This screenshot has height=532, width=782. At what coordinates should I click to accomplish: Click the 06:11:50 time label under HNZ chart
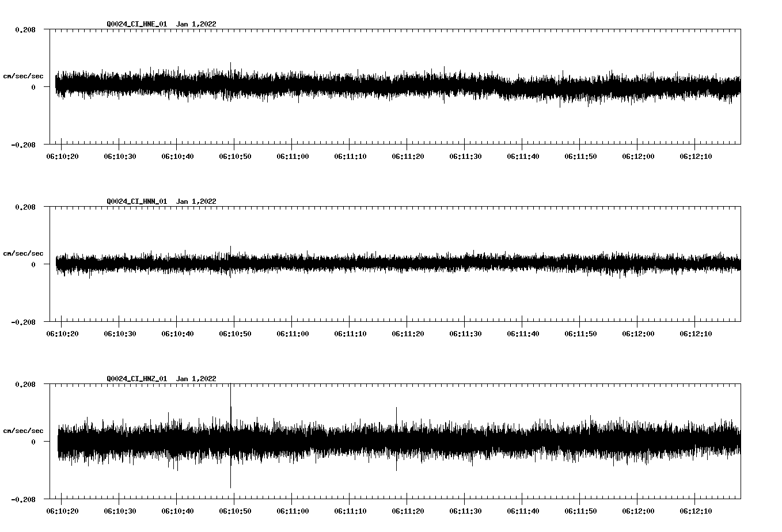(x=580, y=511)
